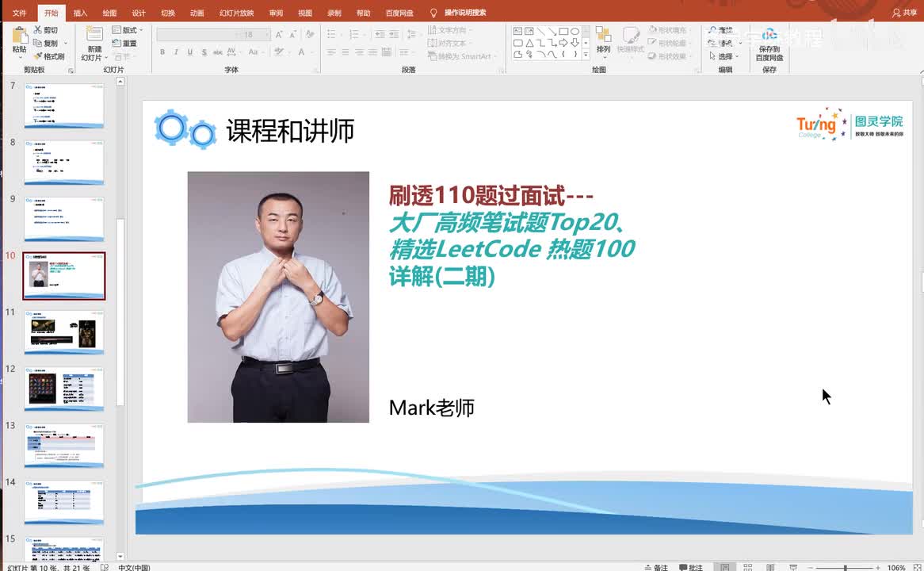Viewport: 924px width, 571px height.
Task: Decrease list indent level
Action: tap(380, 34)
